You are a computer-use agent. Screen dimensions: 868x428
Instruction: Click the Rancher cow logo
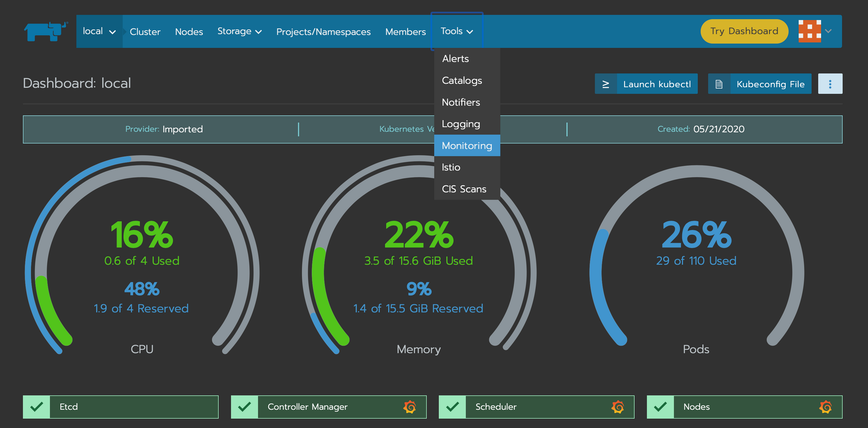click(x=46, y=31)
